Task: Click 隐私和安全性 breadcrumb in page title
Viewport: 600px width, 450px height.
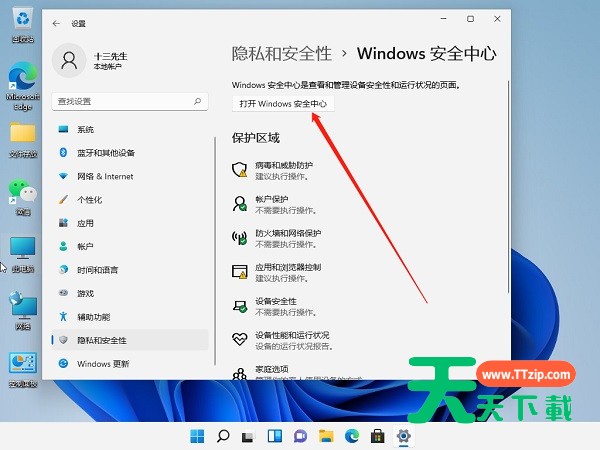Action: pyautogui.click(x=282, y=53)
